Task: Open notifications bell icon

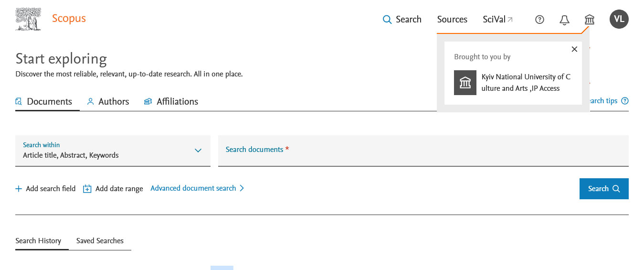Action: 564,20
